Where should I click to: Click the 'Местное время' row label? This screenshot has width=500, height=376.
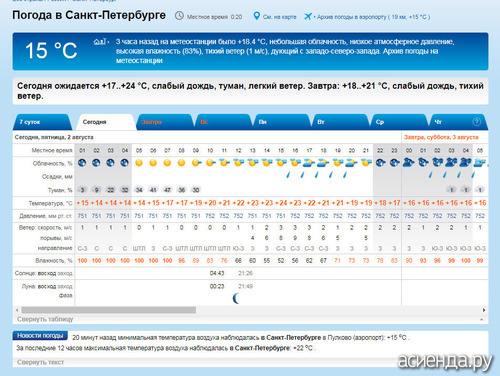[52, 150]
